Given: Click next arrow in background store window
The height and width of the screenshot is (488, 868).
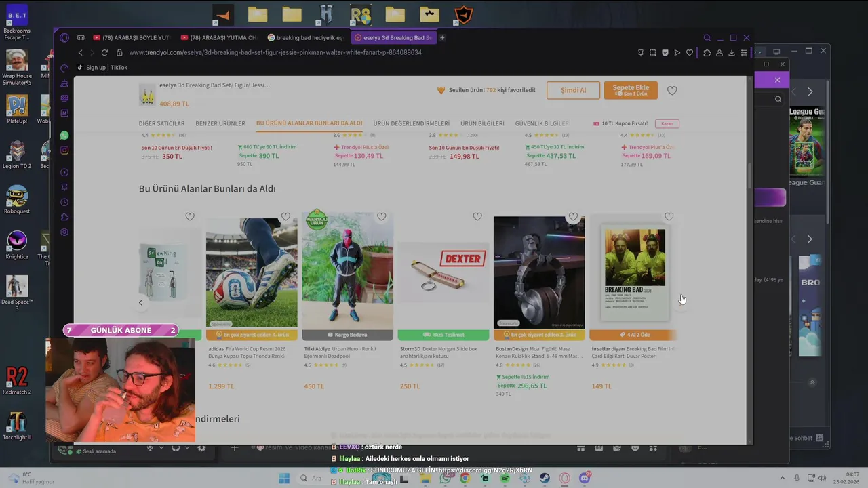Looking at the screenshot, I should 810,91.
